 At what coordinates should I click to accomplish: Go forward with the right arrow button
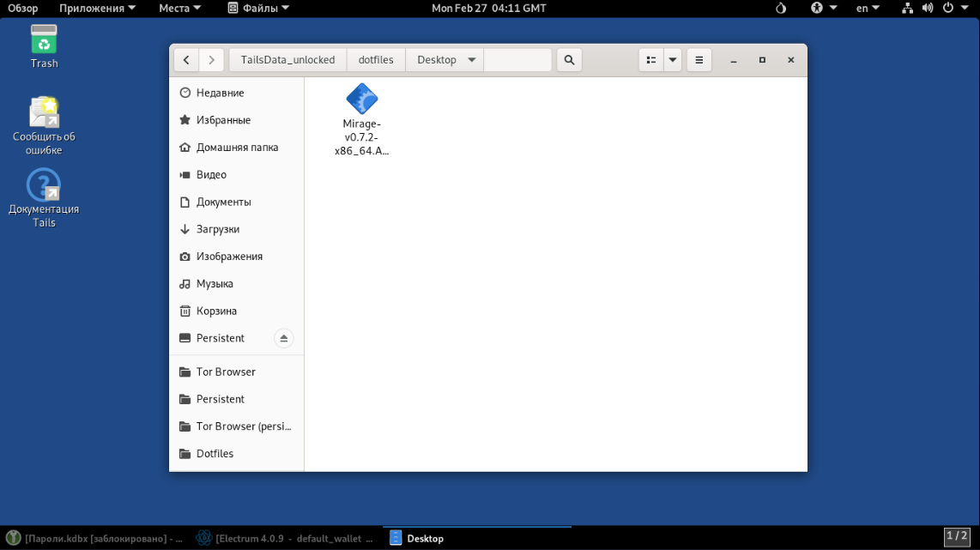(212, 60)
